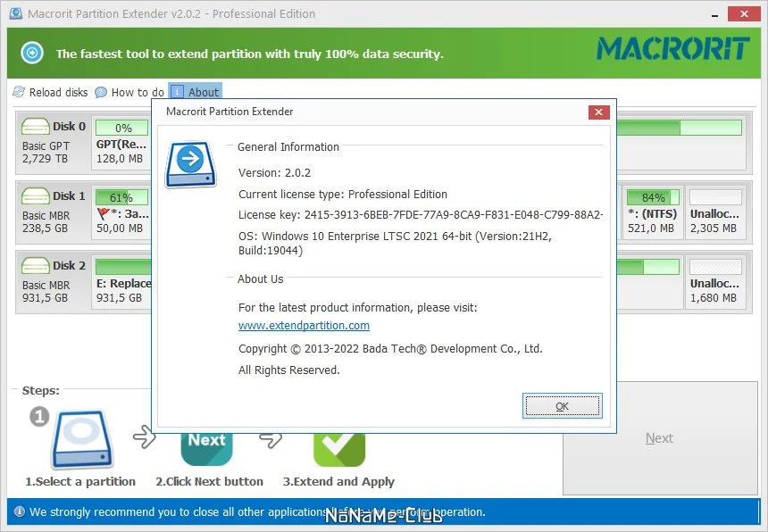
Task: Click the large Next button at bottom right
Action: 660,438
